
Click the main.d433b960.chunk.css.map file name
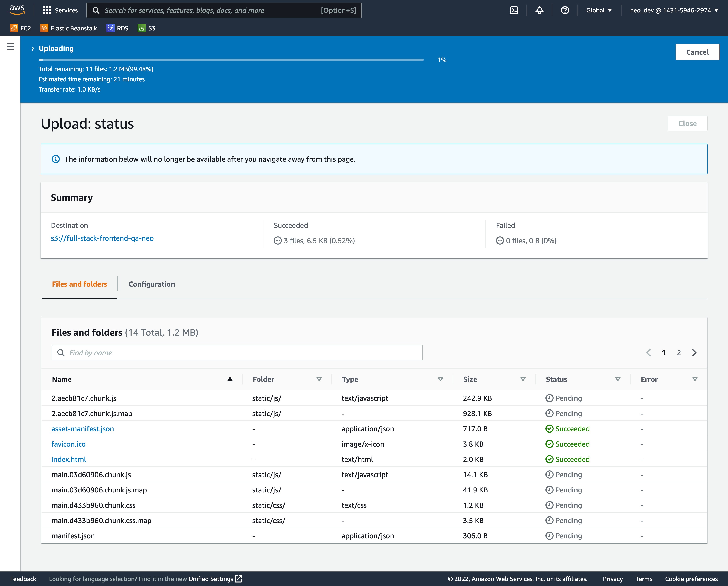101,521
